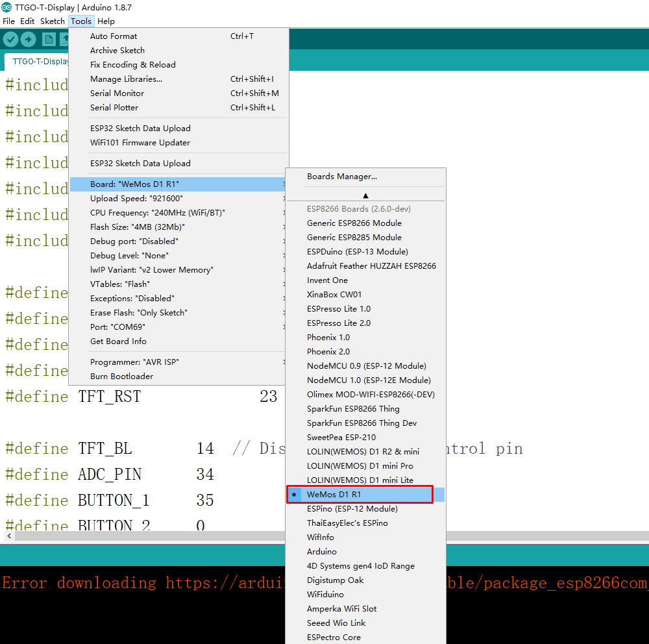Screen dimensions: 649x644
Task: Switch to the TTGO-T-Display sketch tab
Action: tap(40, 62)
